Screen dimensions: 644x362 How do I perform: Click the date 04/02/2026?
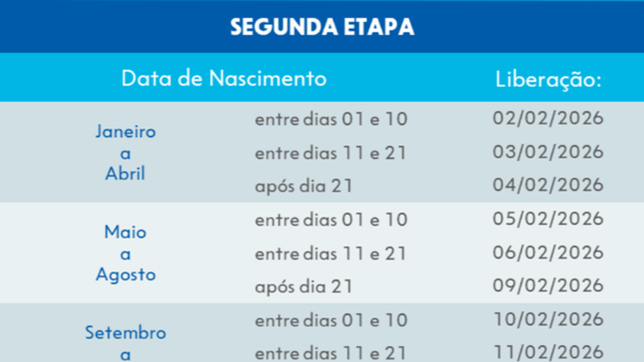548,185
